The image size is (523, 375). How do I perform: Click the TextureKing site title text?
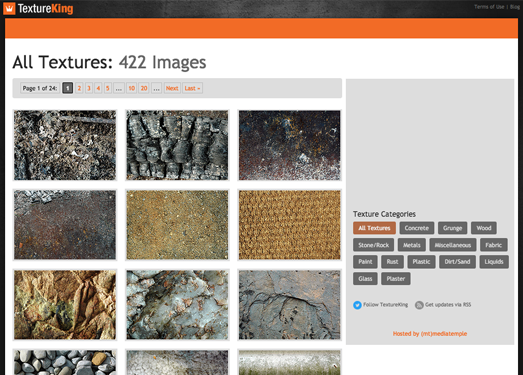click(x=45, y=9)
